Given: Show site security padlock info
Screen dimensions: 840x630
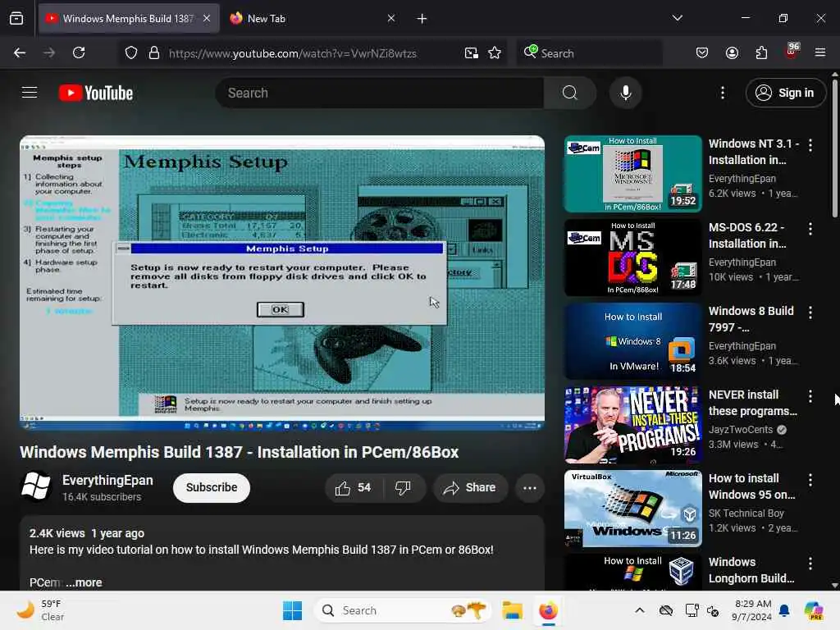Looking at the screenshot, I should coord(154,53).
